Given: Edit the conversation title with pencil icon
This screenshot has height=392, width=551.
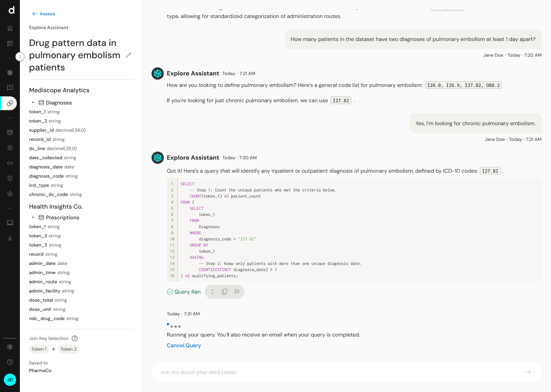Looking at the screenshot, I should click(129, 55).
